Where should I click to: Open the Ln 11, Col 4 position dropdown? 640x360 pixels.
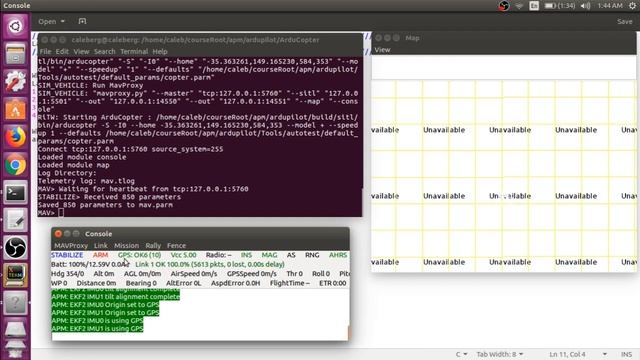tap(578, 354)
